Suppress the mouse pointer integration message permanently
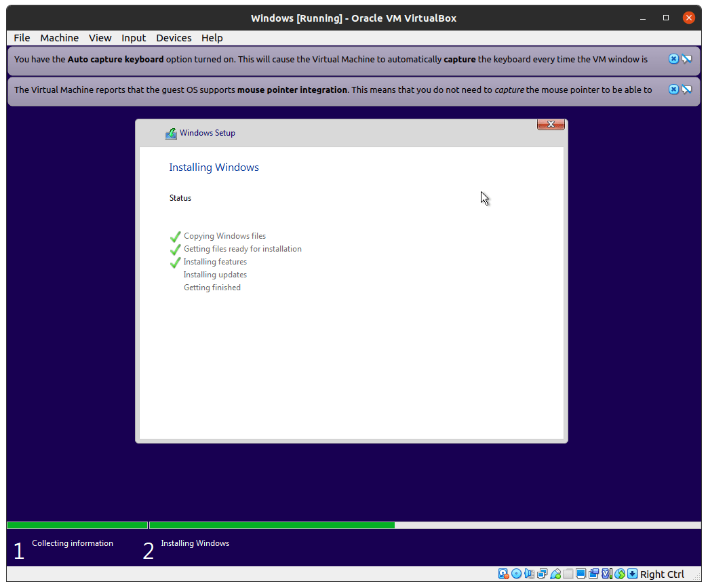The width and height of the screenshot is (708, 588). coord(687,90)
